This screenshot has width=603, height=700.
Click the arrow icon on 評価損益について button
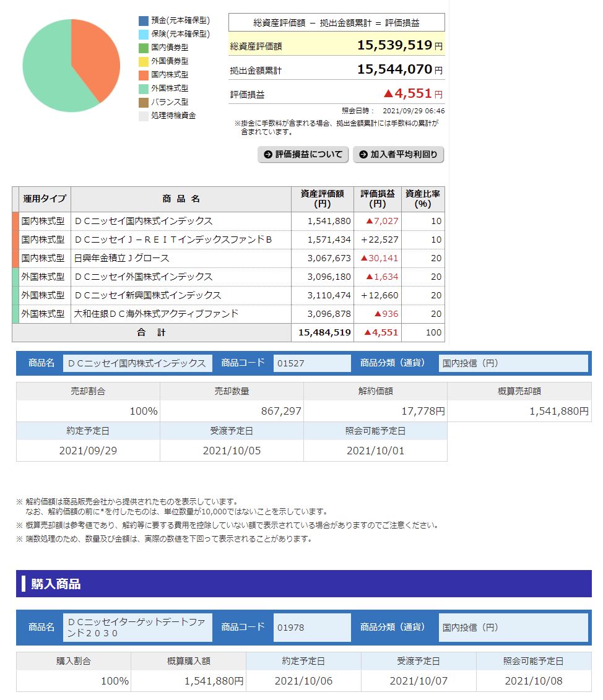pyautogui.click(x=268, y=155)
